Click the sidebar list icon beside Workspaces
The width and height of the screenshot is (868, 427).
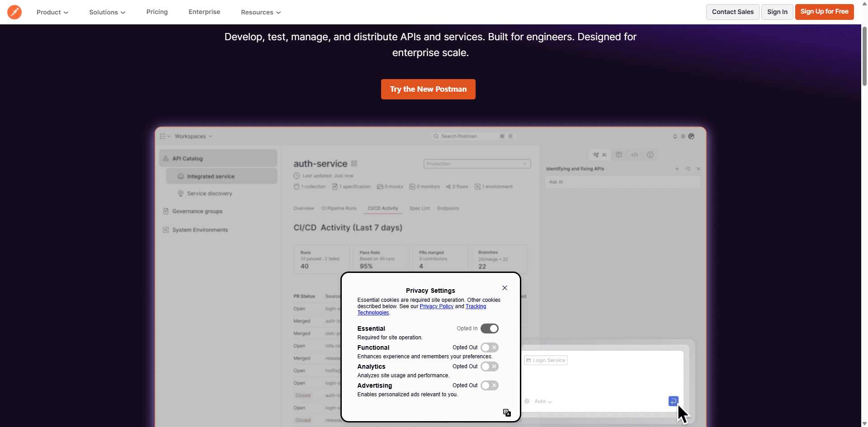(x=163, y=136)
